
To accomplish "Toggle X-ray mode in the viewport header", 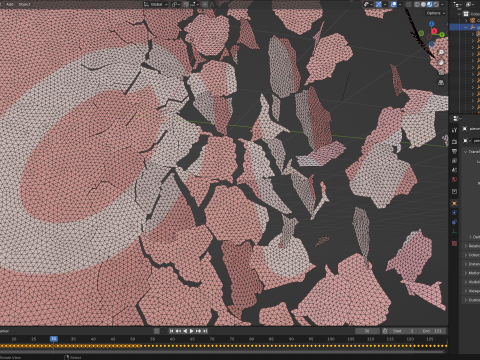I will pos(409,4).
